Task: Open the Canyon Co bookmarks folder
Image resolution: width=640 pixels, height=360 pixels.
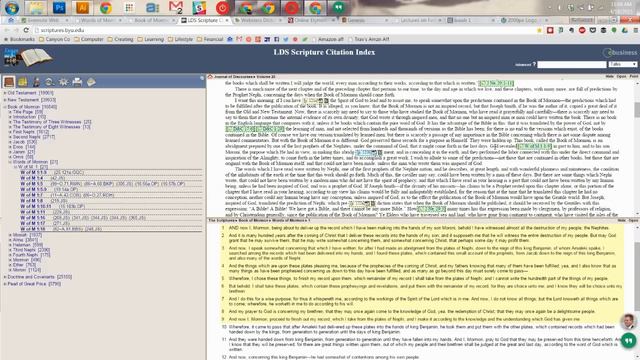Action: (x=55, y=40)
